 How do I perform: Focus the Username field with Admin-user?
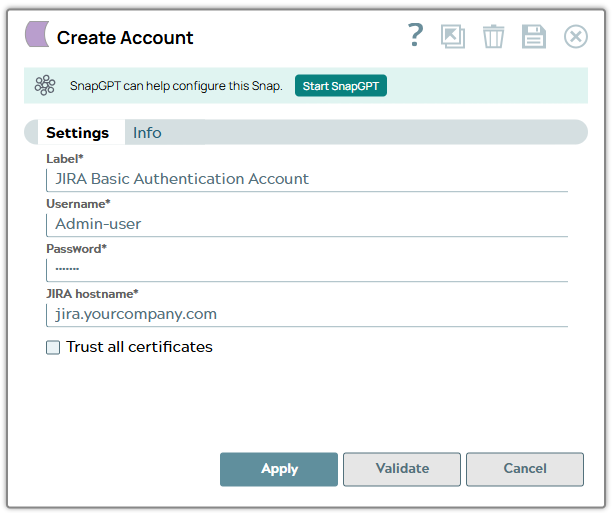(307, 224)
